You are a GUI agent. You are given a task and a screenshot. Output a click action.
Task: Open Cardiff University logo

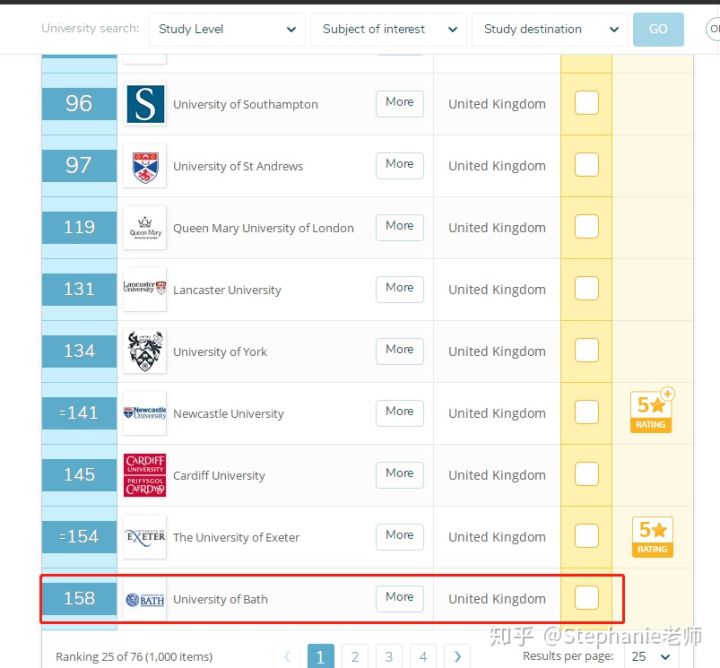(145, 475)
